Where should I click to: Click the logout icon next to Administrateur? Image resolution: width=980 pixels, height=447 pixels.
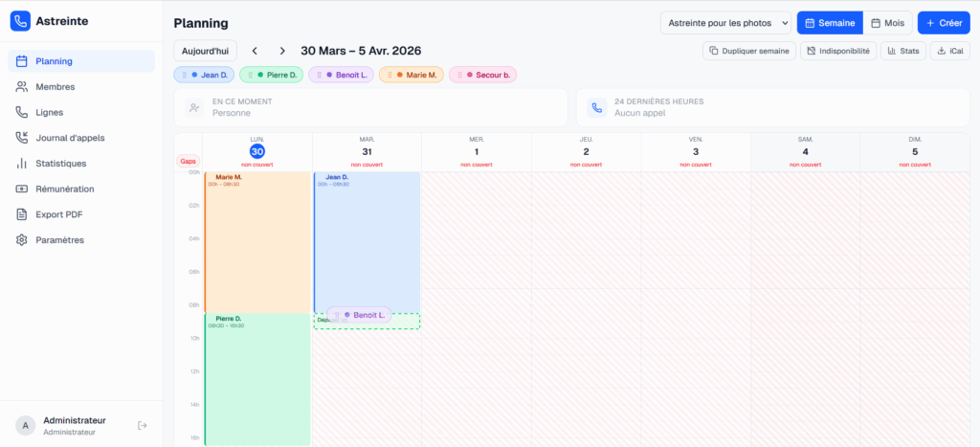coord(143,426)
